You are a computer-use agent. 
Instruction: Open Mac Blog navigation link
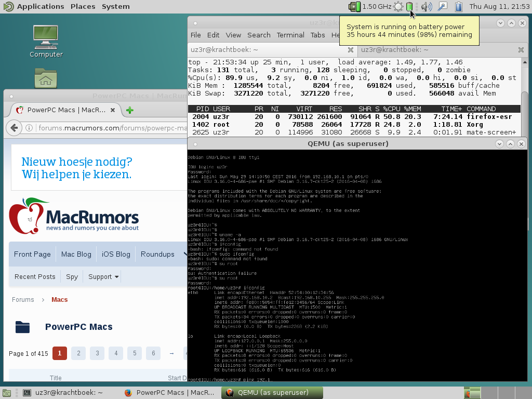pos(76,254)
